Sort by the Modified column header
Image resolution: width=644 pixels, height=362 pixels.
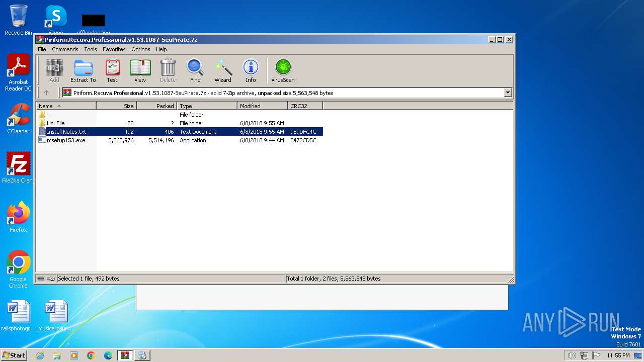coord(262,106)
